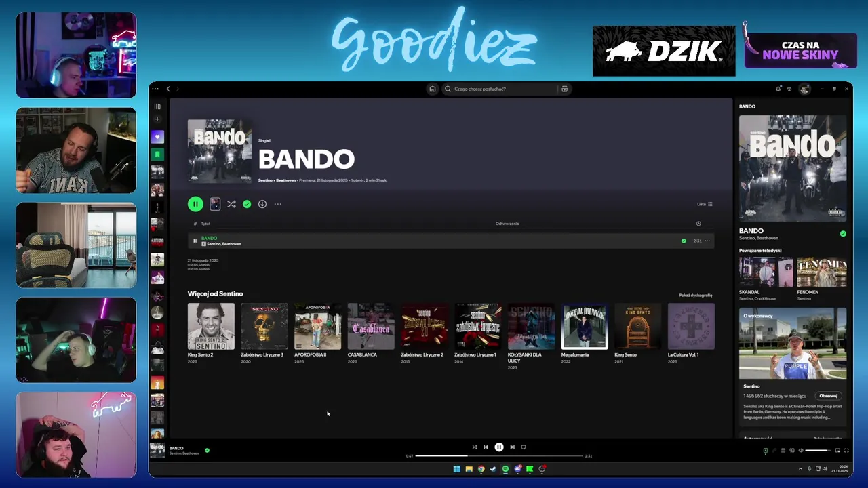Open File Explorer on the taskbar

[x=469, y=469]
